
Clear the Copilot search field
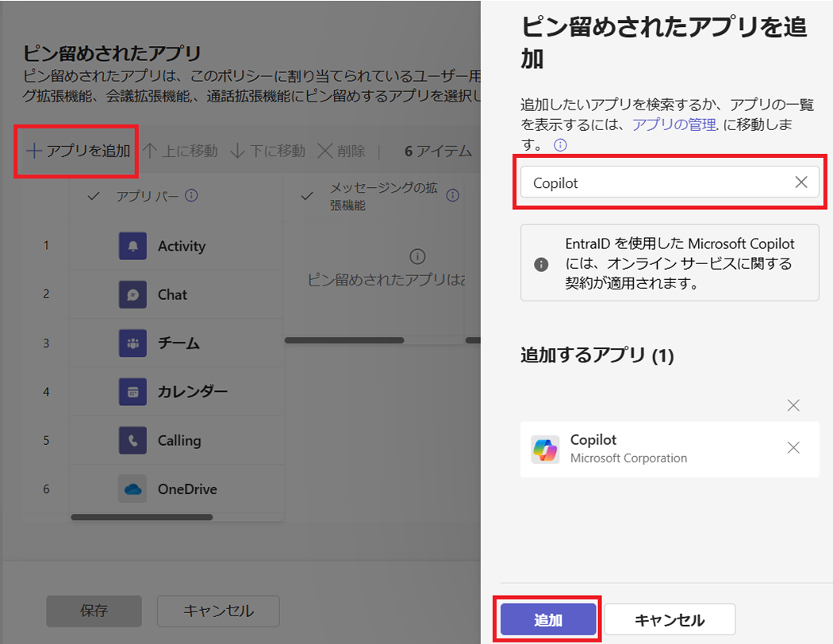coord(801,182)
